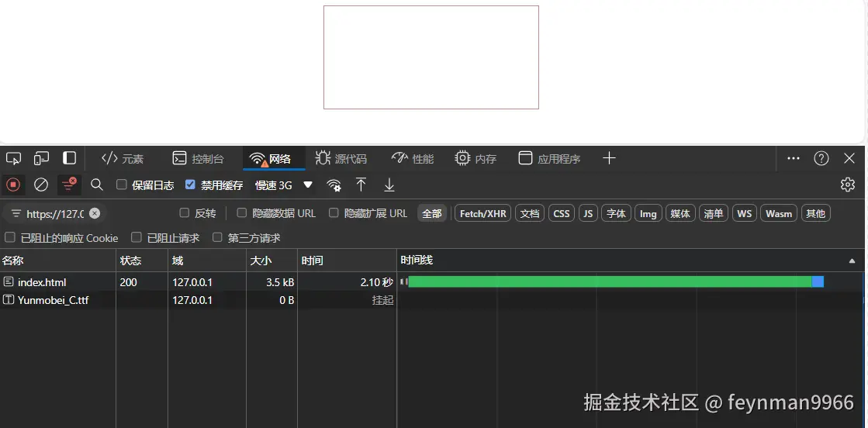The width and height of the screenshot is (868, 428).
Task: Toggle the dock sidebar panel icon
Action: pos(69,158)
